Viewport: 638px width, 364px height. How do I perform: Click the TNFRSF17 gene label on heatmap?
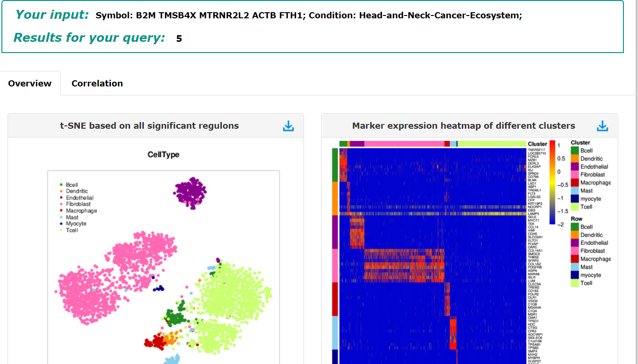(x=536, y=150)
